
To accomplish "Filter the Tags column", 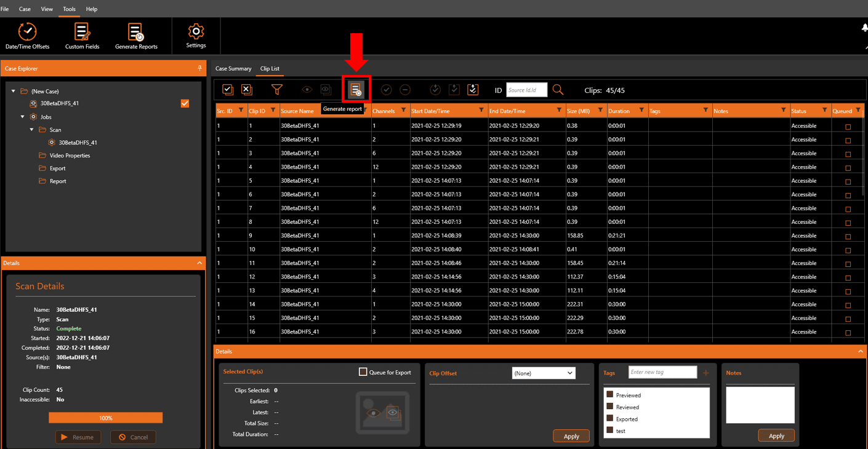I will click(705, 111).
